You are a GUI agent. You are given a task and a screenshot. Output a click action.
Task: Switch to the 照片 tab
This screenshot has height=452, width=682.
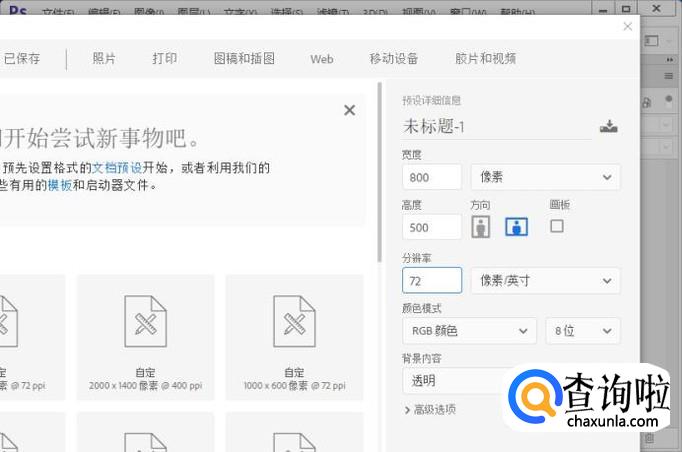(x=104, y=58)
